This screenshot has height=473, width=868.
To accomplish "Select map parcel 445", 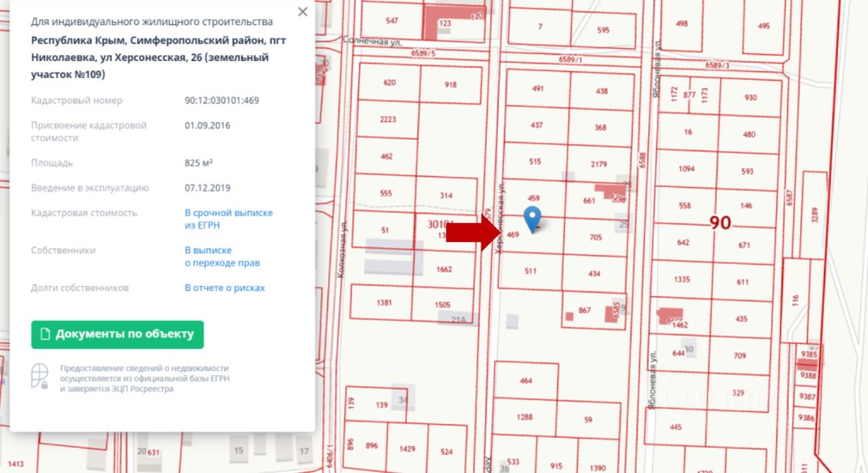I will coord(675,427).
